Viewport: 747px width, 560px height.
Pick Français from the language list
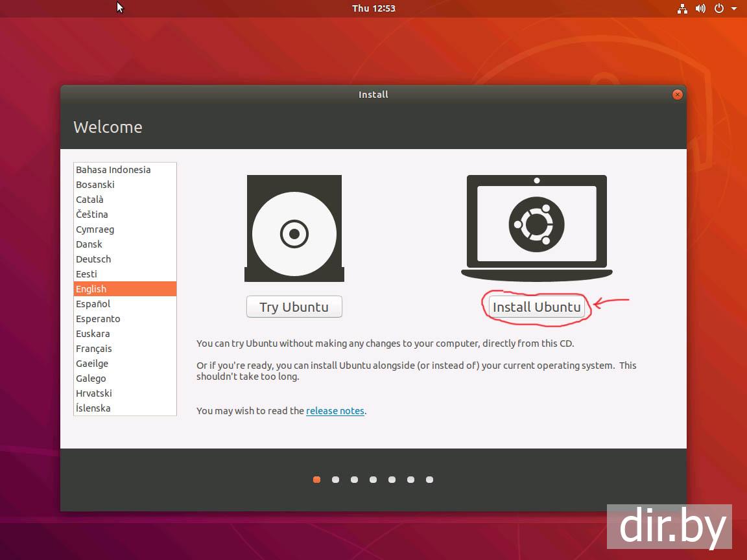[94, 349]
